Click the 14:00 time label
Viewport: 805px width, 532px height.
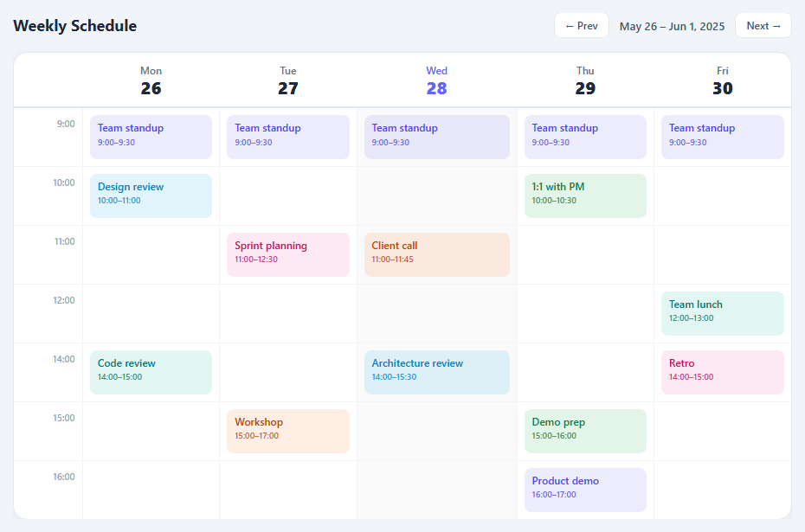(64, 359)
